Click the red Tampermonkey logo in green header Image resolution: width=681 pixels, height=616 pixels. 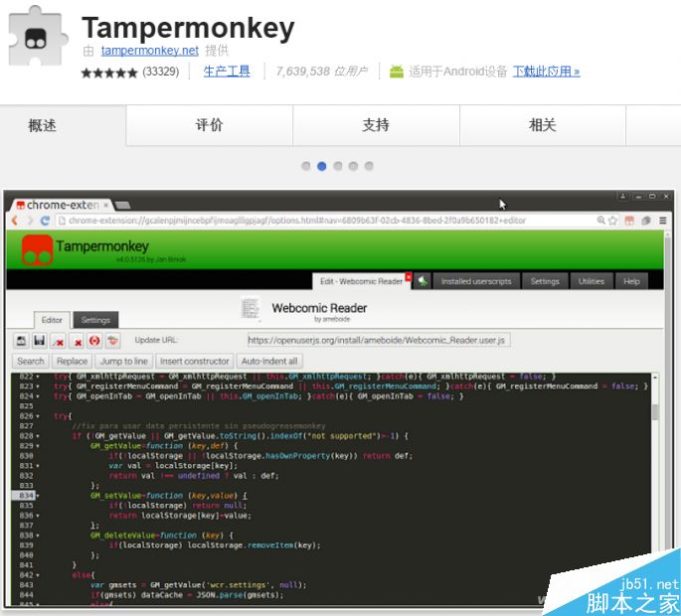click(38, 250)
